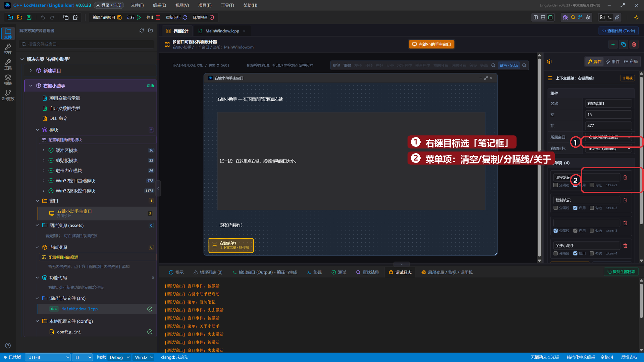
Task: Switch to 错误列表 tab
Action: [x=208, y=272]
